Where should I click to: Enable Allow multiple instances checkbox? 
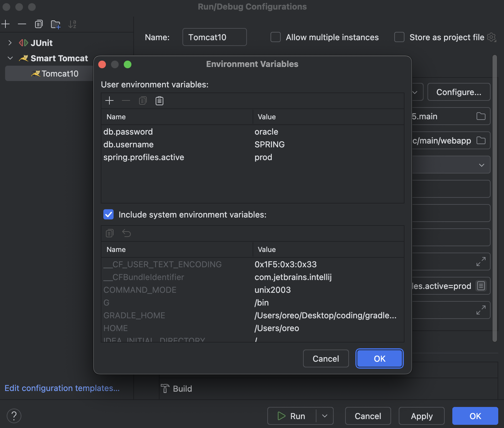[276, 37]
